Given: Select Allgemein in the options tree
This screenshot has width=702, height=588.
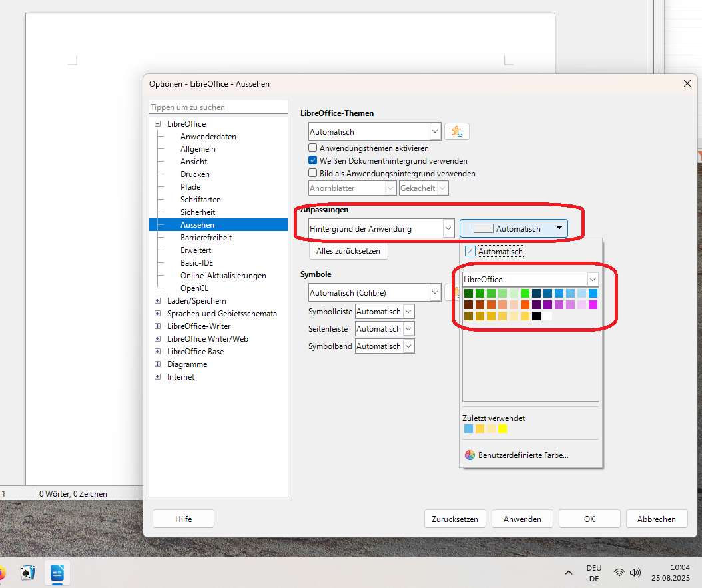Looking at the screenshot, I should pyautogui.click(x=198, y=149).
